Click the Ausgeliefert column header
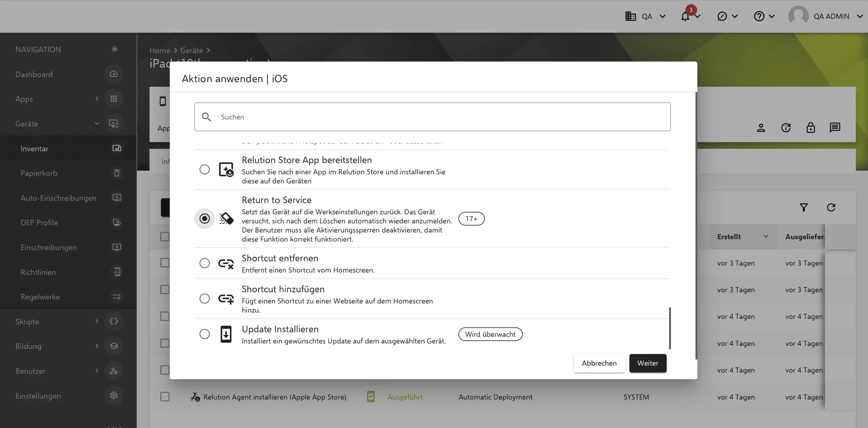Viewport: 868px width, 428px height. [805, 237]
